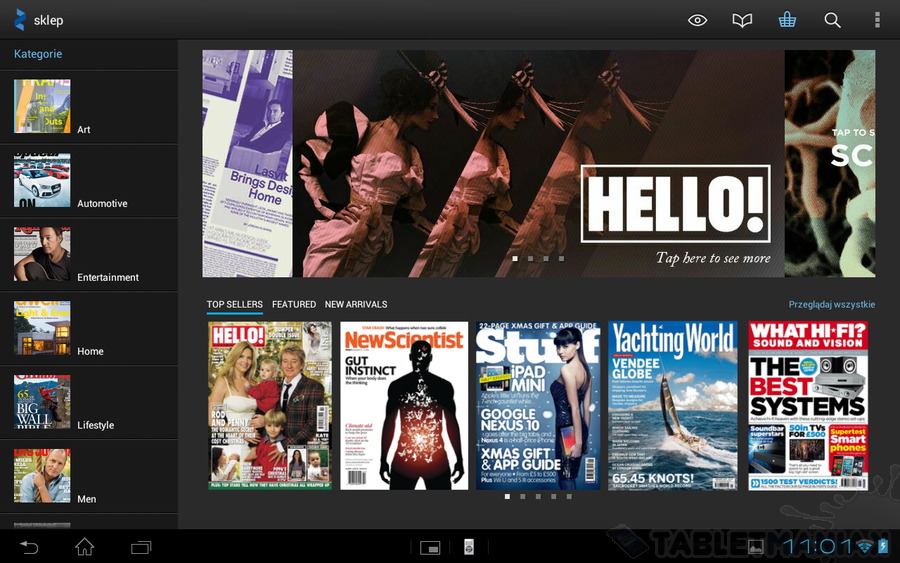Open the NewScientist magazine cover
Viewport: 900px width, 563px height.
404,406
